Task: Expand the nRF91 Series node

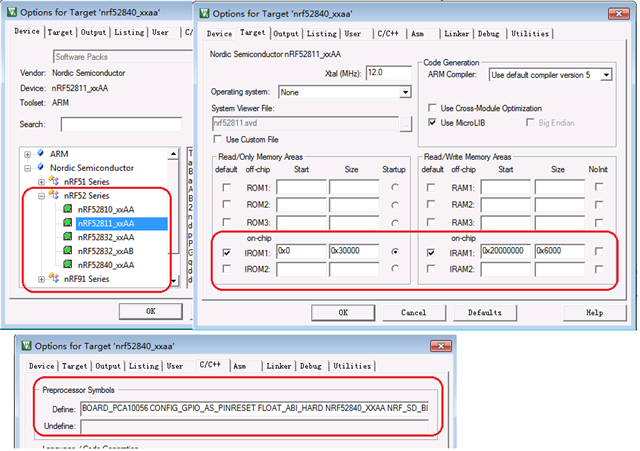Action: [x=41, y=279]
